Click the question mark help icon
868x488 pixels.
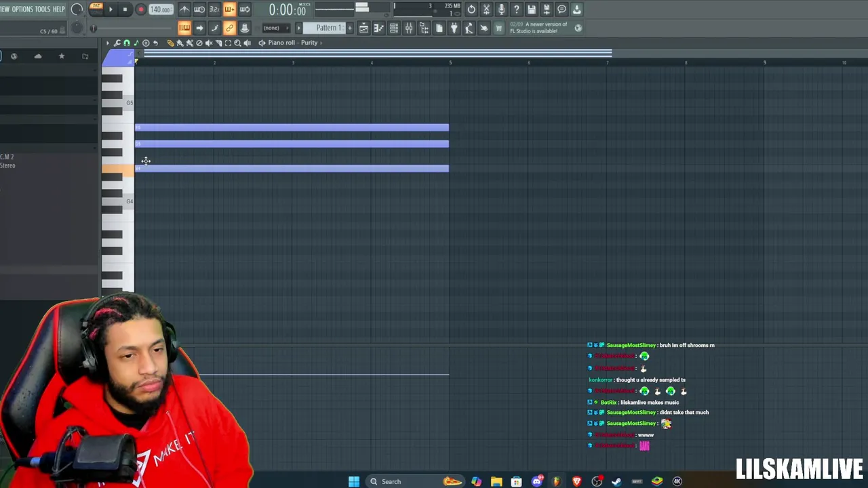click(516, 9)
